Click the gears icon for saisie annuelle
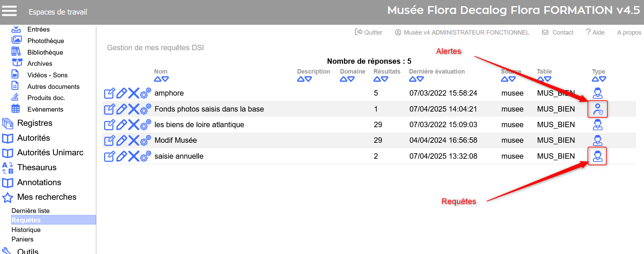 [145, 156]
